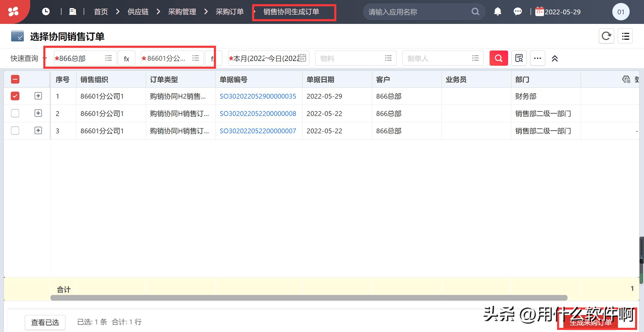The height and width of the screenshot is (332, 644).
Task: Open notifications via the bell icon
Action: point(498,11)
